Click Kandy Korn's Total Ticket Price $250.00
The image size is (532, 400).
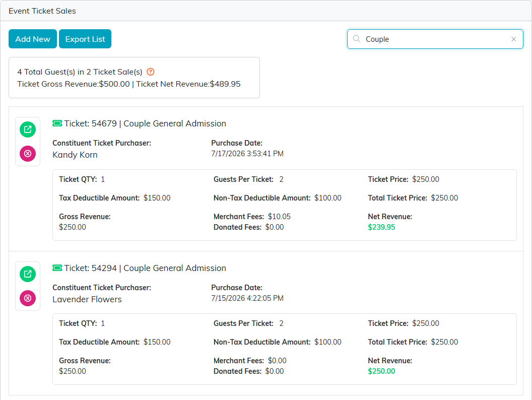(444, 198)
